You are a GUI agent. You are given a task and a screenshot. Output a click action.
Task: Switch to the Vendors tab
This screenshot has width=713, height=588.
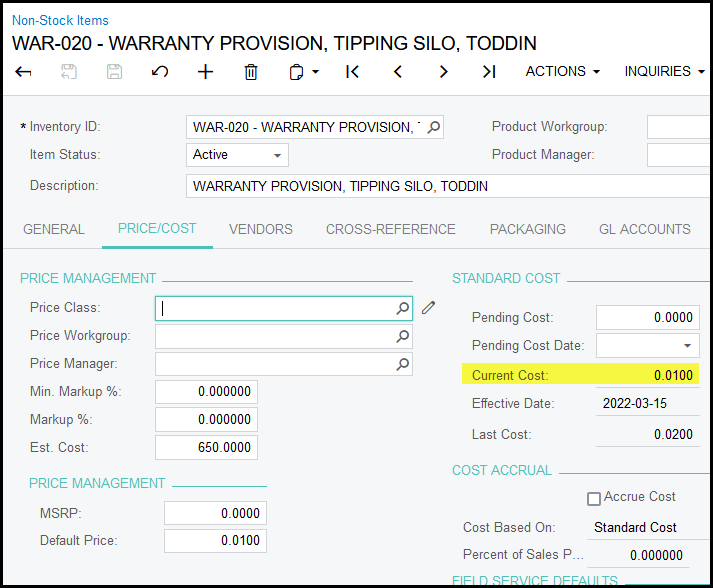[x=261, y=229]
